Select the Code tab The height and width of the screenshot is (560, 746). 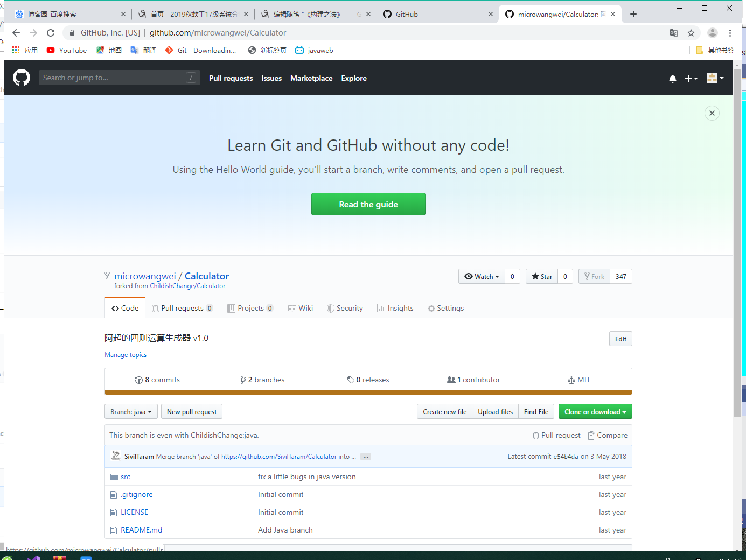point(125,308)
